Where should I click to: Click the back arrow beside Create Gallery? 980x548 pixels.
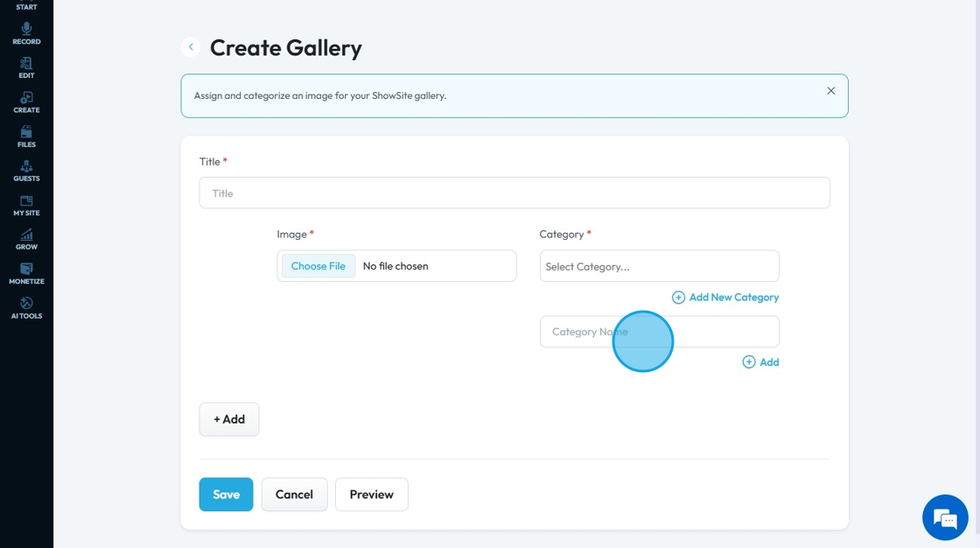click(191, 47)
